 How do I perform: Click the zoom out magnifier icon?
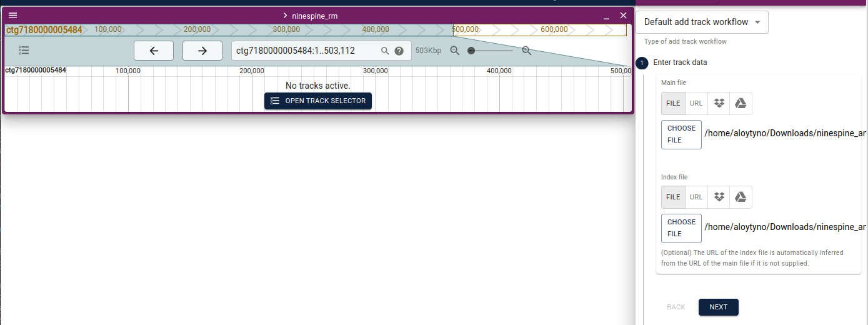click(x=455, y=51)
